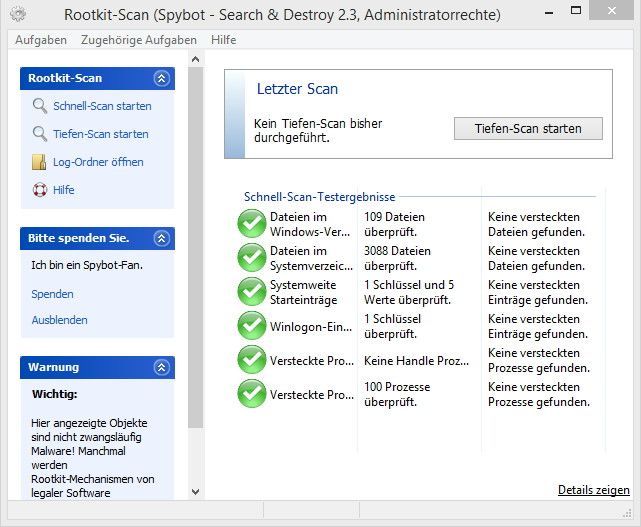641x527 pixels.
Task: Close the Rootkit-Scan window
Action: pyautogui.click(x=612, y=10)
